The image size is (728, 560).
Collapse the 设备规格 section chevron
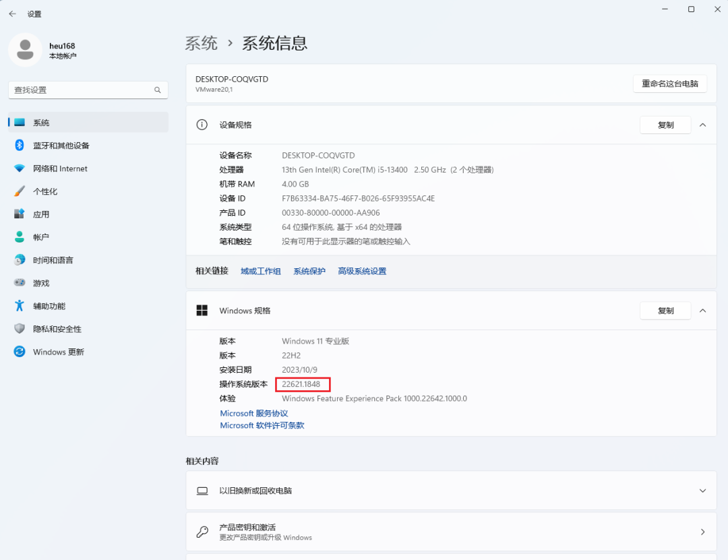coord(703,125)
